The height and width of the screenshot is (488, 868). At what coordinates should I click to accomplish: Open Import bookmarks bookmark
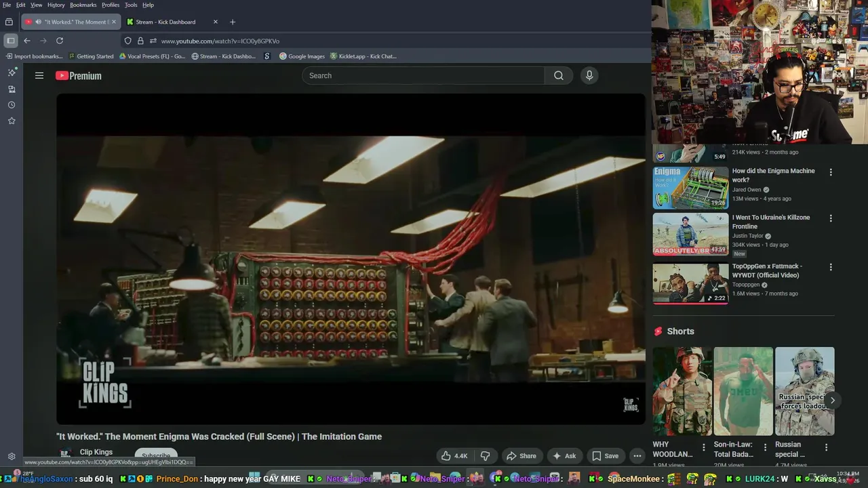coord(34,56)
